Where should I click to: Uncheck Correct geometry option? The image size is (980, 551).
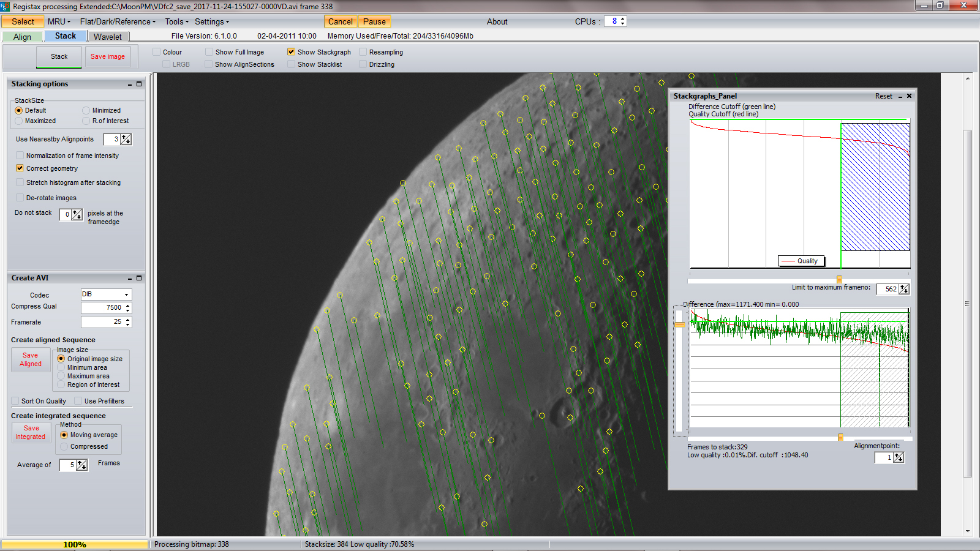point(20,168)
